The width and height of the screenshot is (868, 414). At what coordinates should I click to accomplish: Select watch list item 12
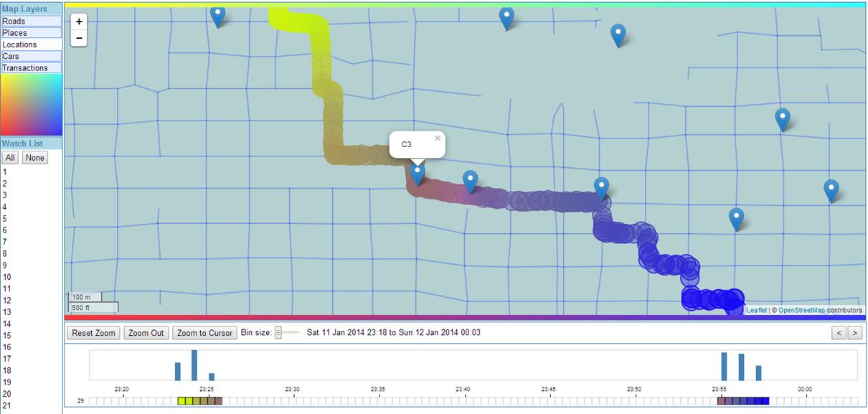tap(7, 301)
